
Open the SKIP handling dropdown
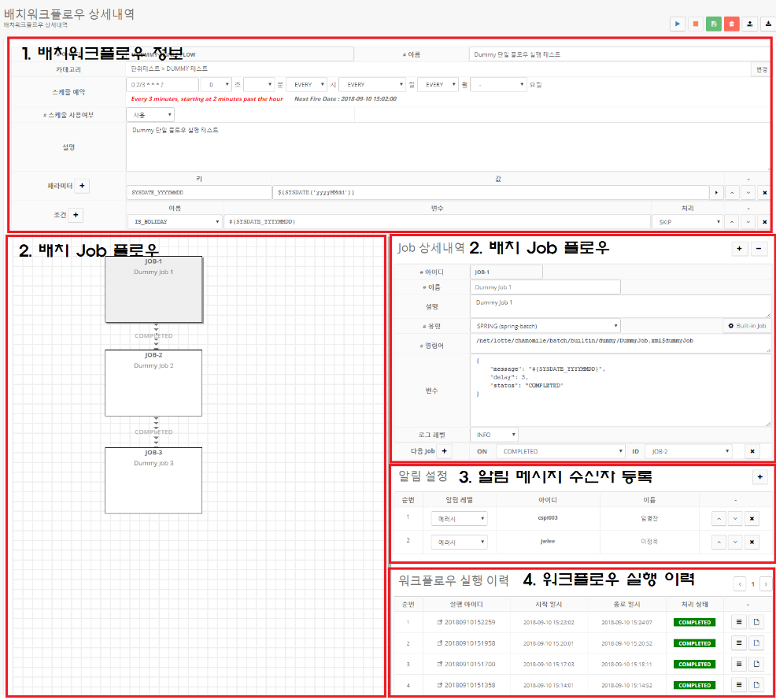point(687,222)
